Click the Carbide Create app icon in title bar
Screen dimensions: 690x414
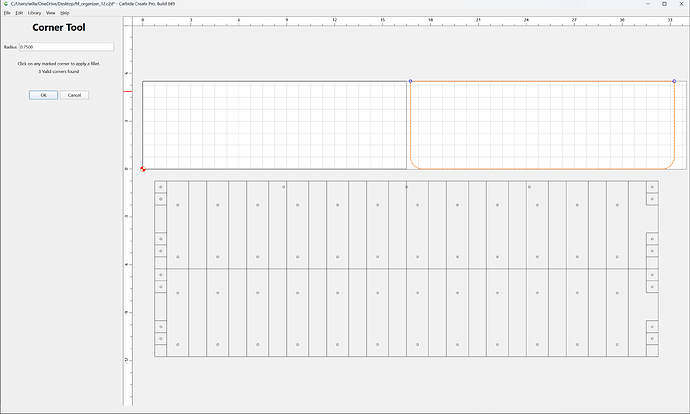[6, 4]
